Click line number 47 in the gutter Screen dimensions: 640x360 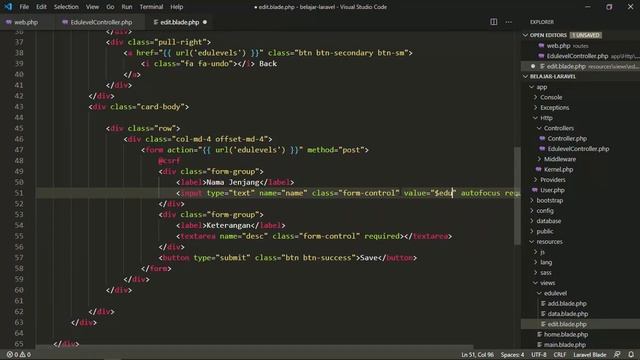pyautogui.click(x=19, y=150)
